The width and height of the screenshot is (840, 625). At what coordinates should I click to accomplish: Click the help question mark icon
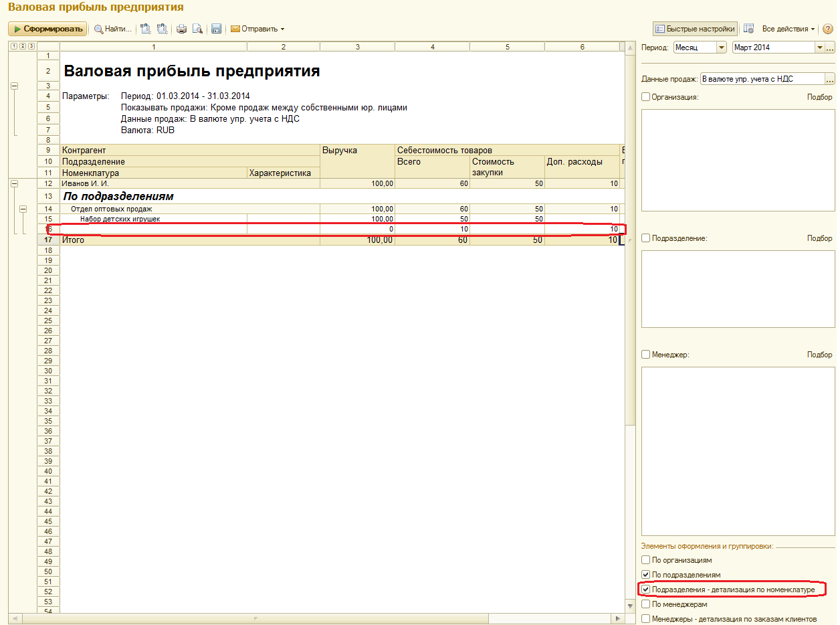tap(827, 29)
